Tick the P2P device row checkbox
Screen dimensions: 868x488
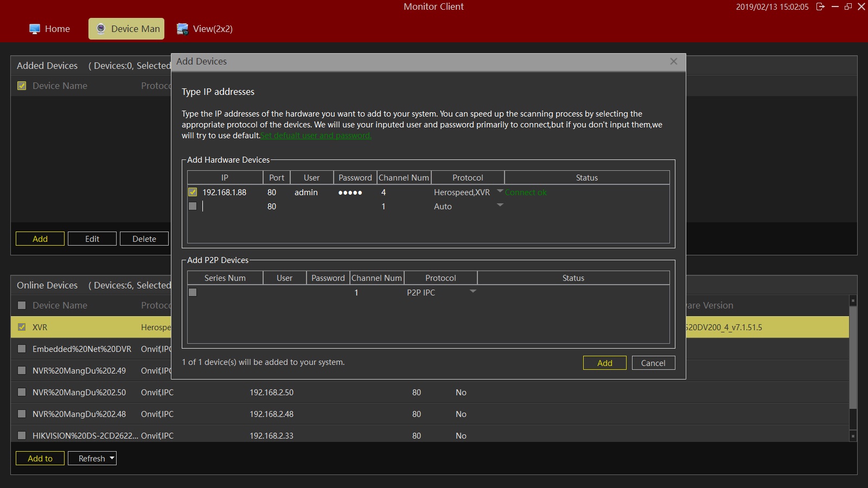pos(193,292)
